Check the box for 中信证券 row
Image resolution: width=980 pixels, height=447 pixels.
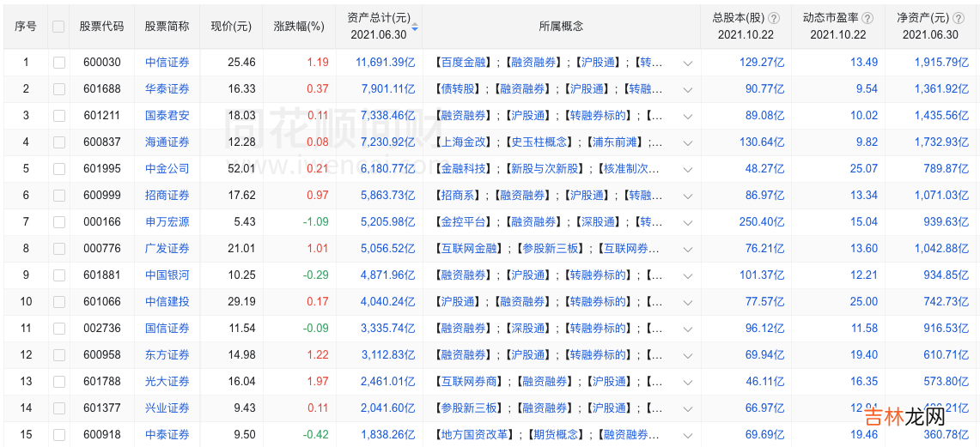tap(58, 63)
